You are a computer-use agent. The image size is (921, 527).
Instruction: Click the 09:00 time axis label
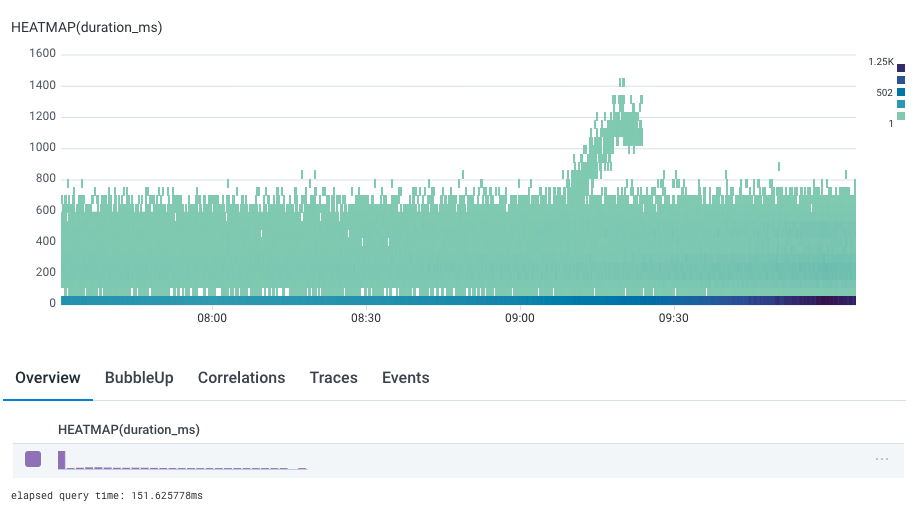pyautogui.click(x=520, y=318)
